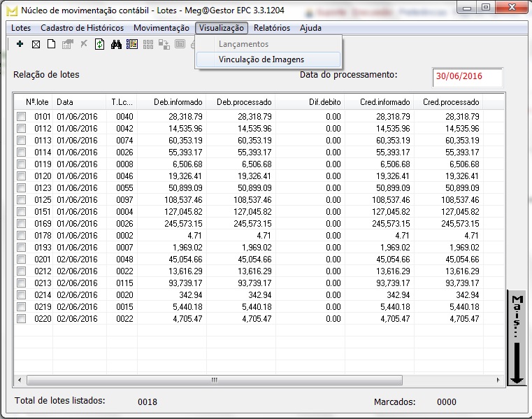The image size is (532, 419).
Task: Click the Meg@Gestor app icon in title bar
Action: tap(10, 10)
